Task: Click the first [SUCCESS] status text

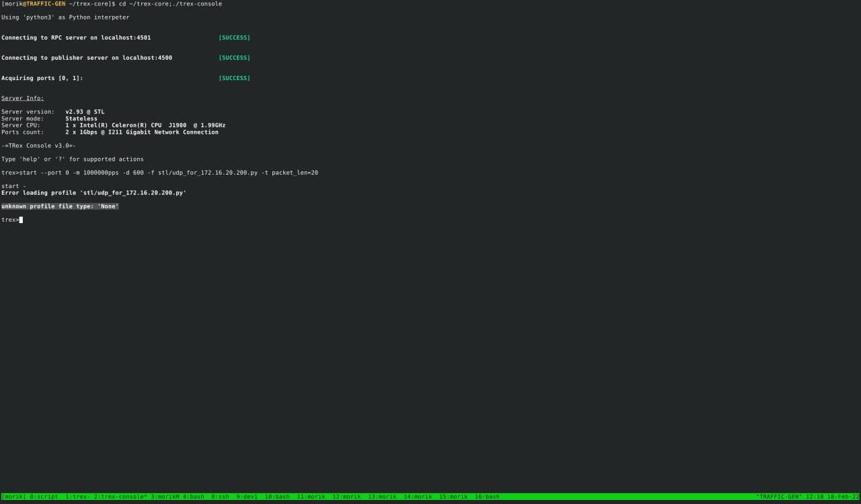Action: pyautogui.click(x=233, y=38)
